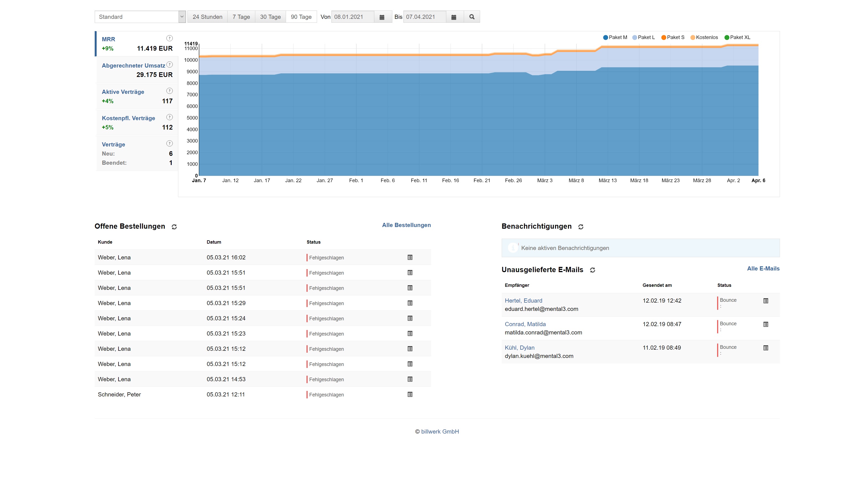The height and width of the screenshot is (477, 868).
Task: Open details icon for Schneider, Peter order
Action: [410, 395]
